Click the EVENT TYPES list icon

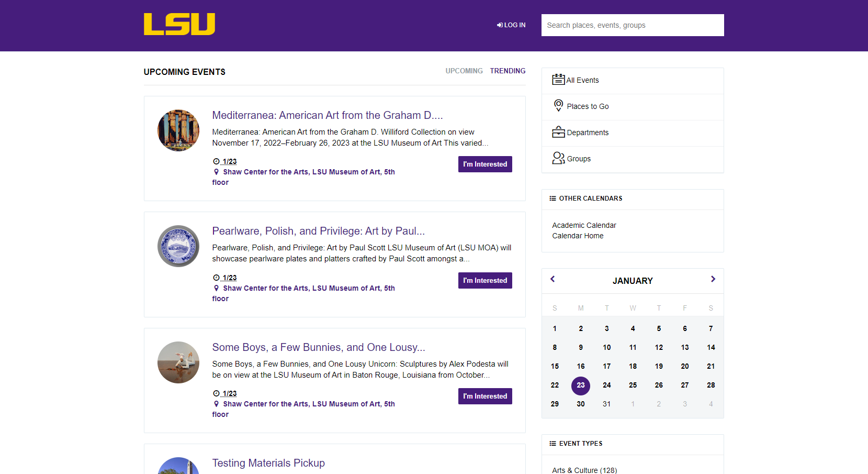click(553, 444)
